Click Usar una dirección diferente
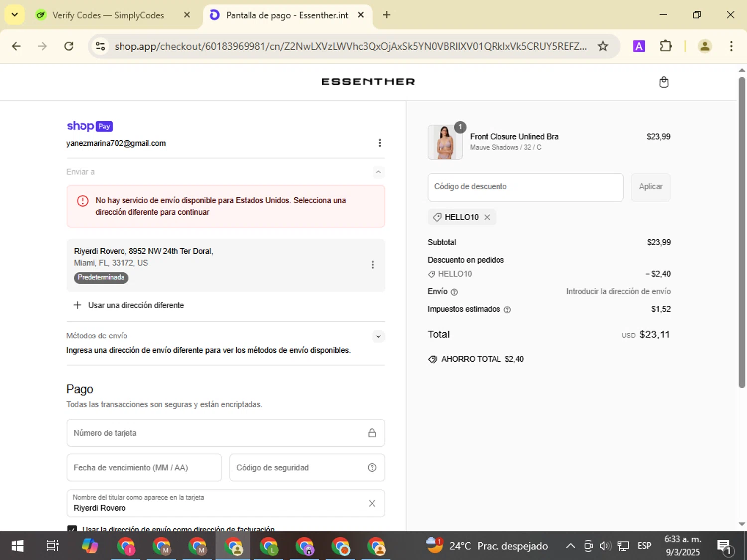The width and height of the screenshot is (747, 560). click(x=129, y=305)
